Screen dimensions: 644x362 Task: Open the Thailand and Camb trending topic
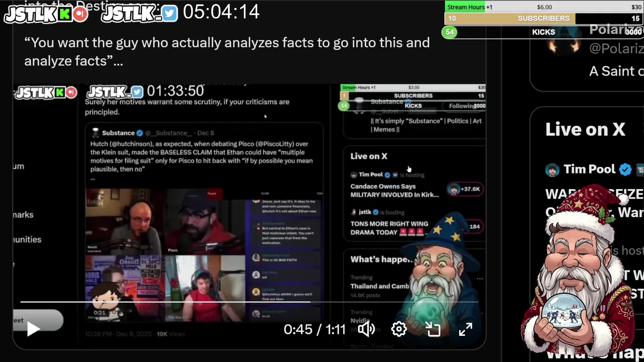[x=379, y=286]
